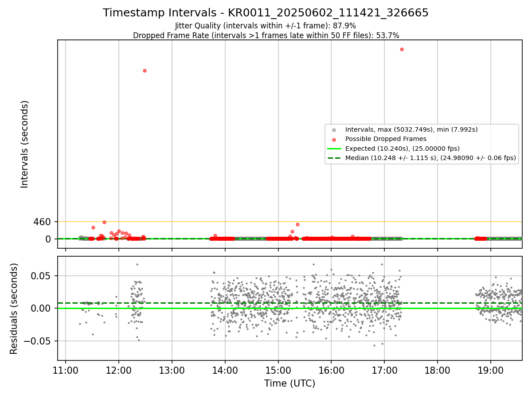Viewport: 532px width, 399px height.
Task: Click the gray dot marker in the legend
Action: 334,130
